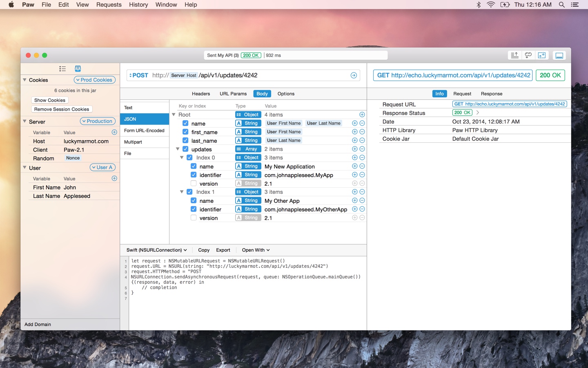Image resolution: width=588 pixels, height=368 pixels.
Task: Open response status detail chevron
Action: tap(477, 112)
